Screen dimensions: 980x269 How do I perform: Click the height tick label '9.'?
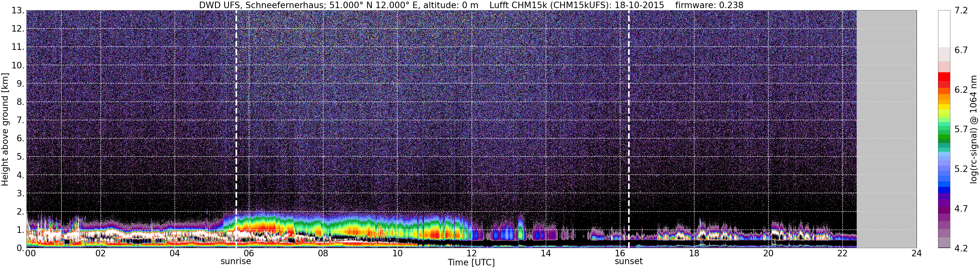(20, 84)
